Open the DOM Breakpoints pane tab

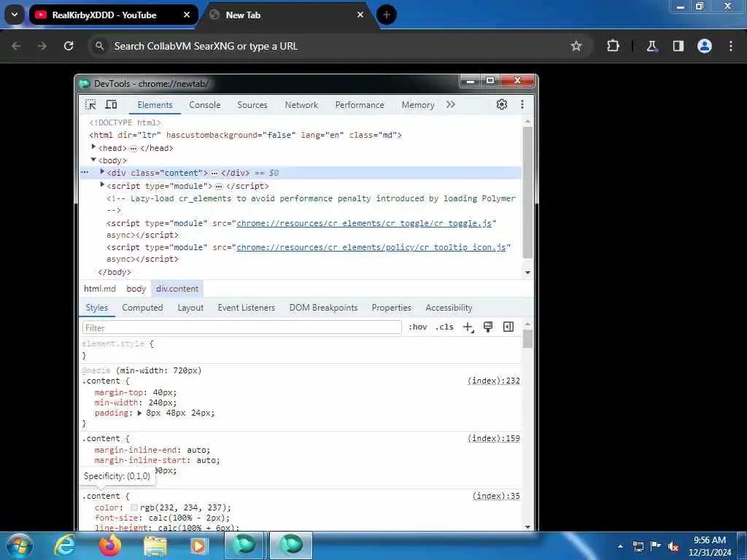tap(323, 308)
